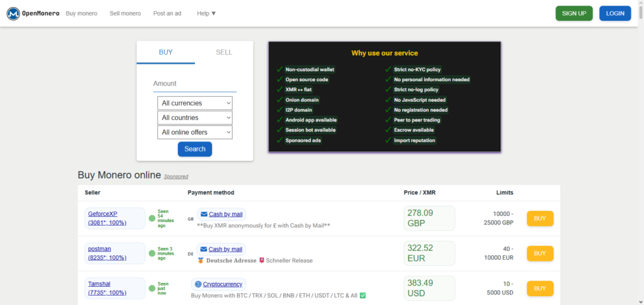The width and height of the screenshot is (644, 305).
Task: Click the 'Android app available' feature label
Action: point(311,120)
